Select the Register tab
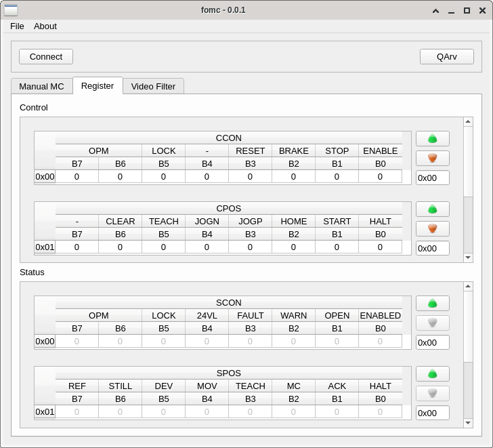493x448 pixels. tap(98, 85)
